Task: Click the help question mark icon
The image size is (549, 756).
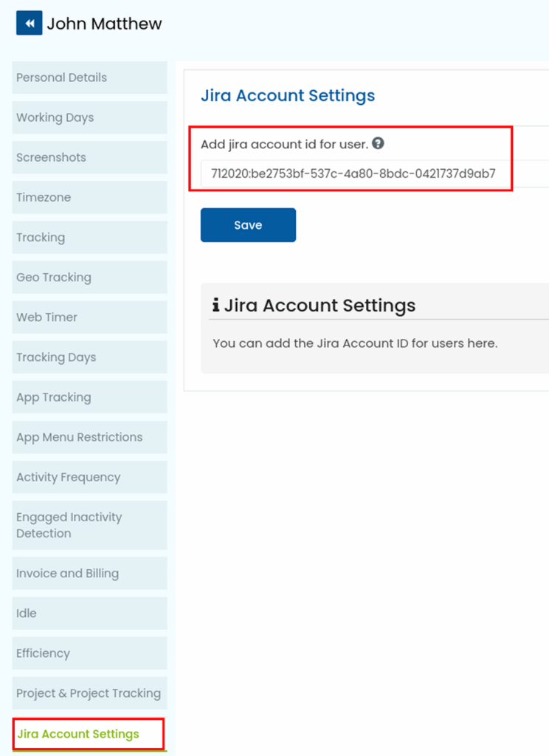Action: coord(378,144)
